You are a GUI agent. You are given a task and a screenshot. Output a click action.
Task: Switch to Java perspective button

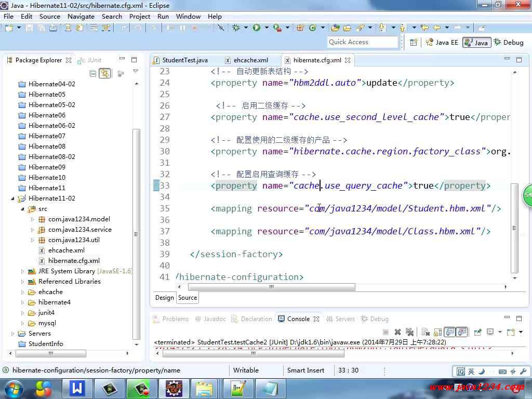pyautogui.click(x=477, y=43)
